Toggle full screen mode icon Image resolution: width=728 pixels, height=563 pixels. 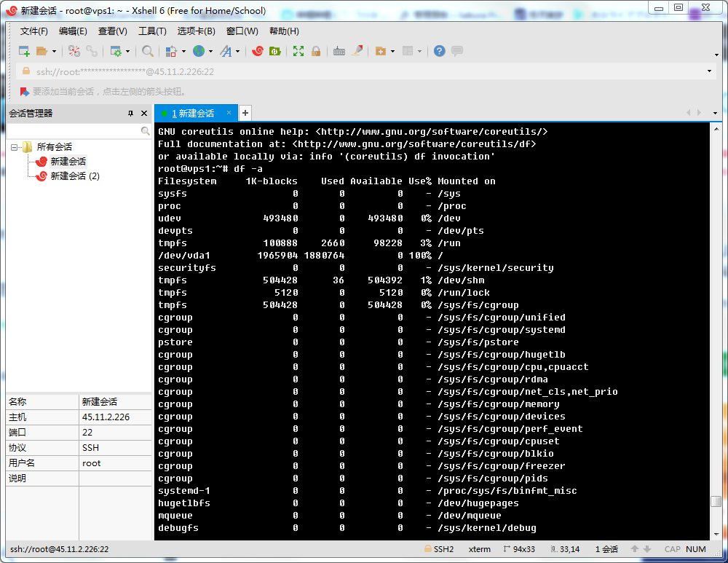click(298, 51)
